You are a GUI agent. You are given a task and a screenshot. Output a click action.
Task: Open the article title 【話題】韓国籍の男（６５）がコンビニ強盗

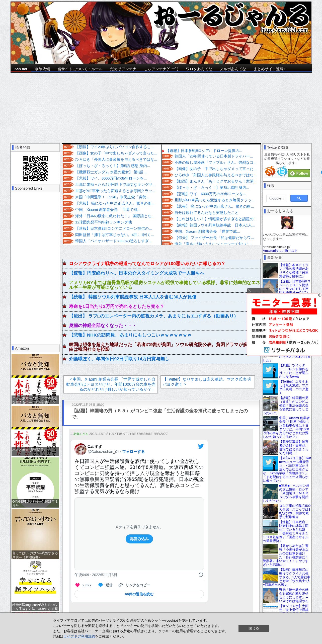[160, 414]
